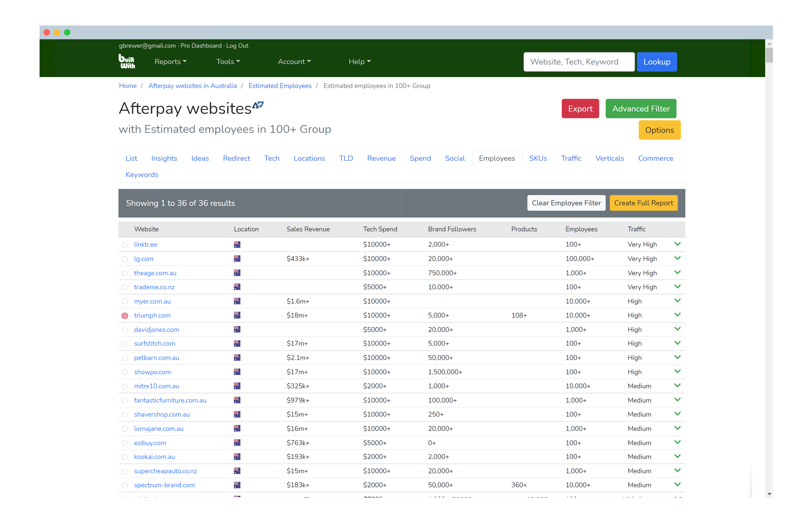The width and height of the screenshot is (812, 524).
Task: Select the radio button for davidjones.com
Action: tap(125, 330)
